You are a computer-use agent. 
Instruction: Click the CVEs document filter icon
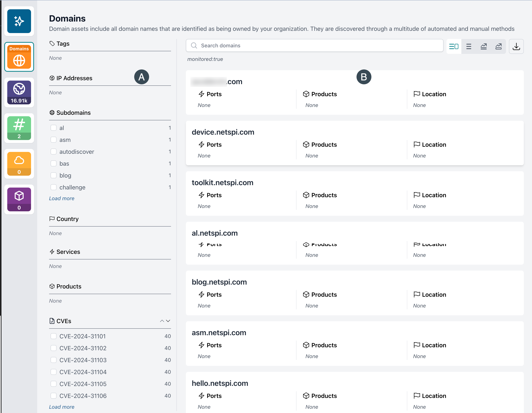point(52,321)
